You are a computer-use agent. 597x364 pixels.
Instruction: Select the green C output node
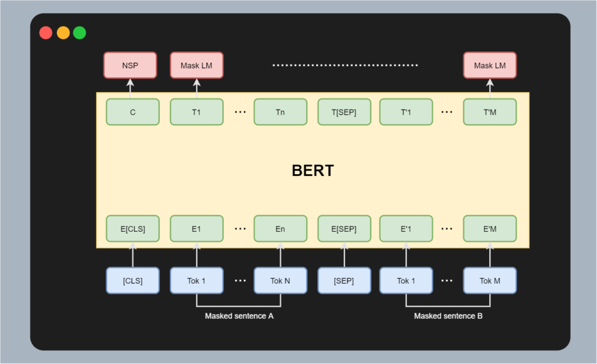click(132, 112)
